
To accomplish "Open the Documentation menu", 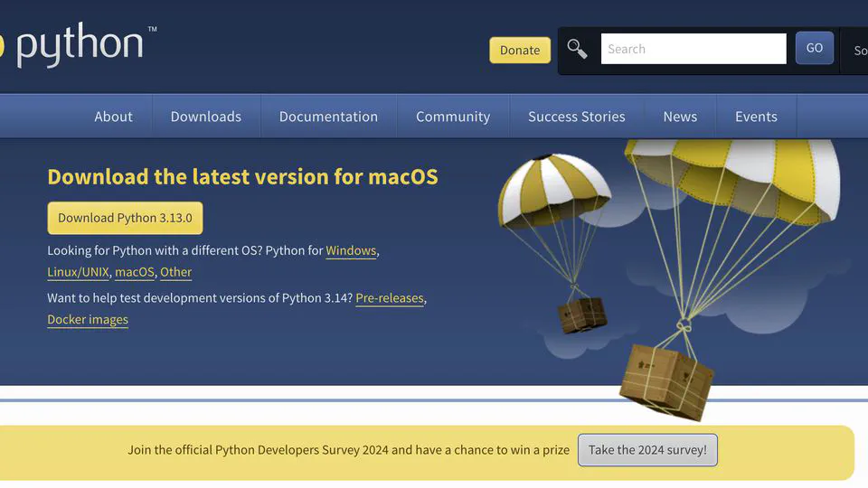I will click(329, 117).
